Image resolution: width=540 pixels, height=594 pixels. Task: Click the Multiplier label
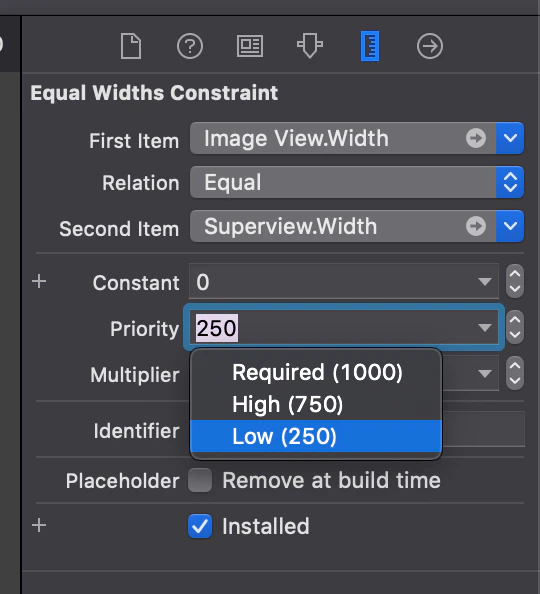tap(135, 375)
